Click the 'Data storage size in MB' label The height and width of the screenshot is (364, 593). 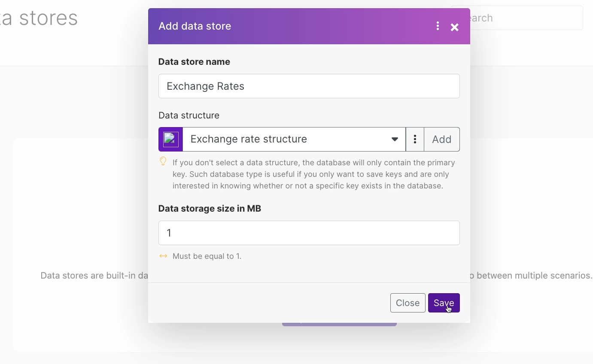pyautogui.click(x=210, y=209)
